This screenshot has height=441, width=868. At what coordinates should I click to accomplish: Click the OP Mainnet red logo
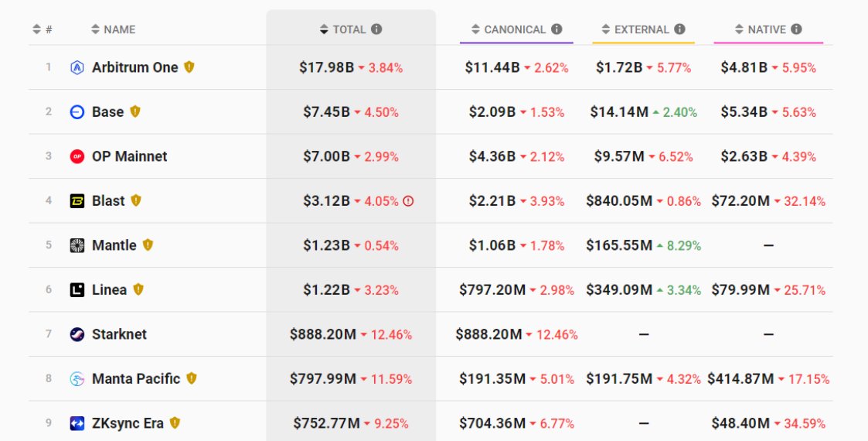point(77,156)
